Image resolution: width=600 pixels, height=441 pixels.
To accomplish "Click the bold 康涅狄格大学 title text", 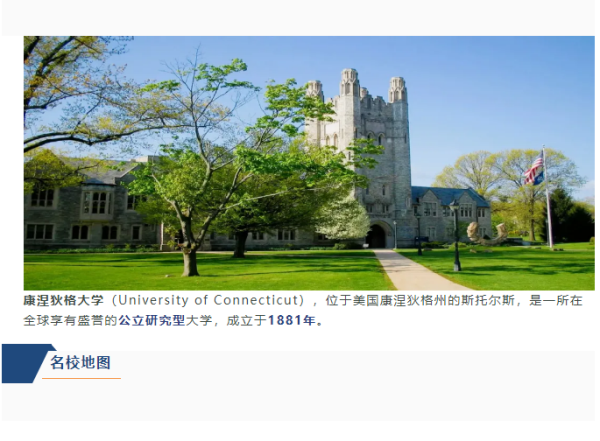I will [64, 301].
